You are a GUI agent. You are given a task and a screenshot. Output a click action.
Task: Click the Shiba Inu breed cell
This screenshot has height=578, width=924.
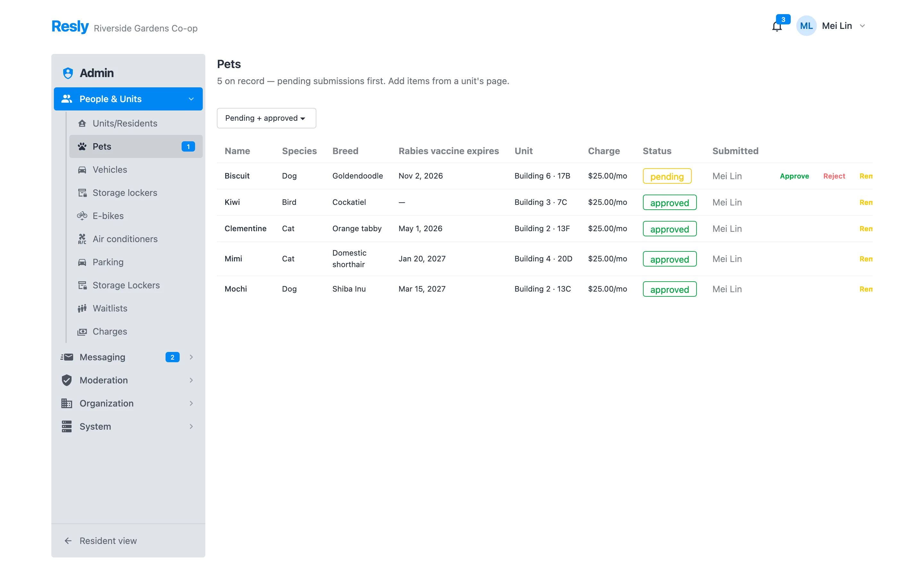click(x=349, y=289)
